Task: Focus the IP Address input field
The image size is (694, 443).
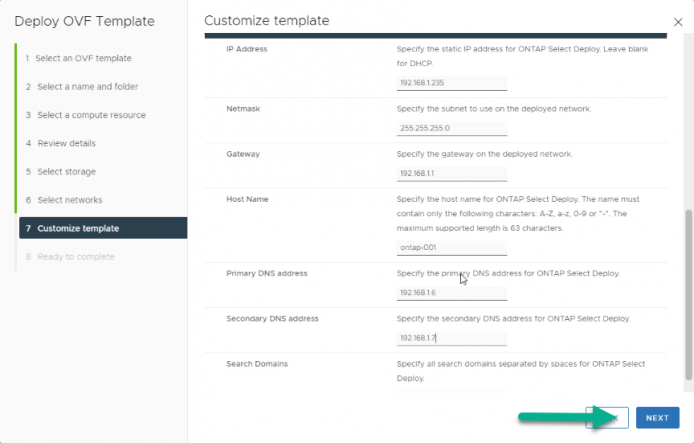Action: coord(451,83)
